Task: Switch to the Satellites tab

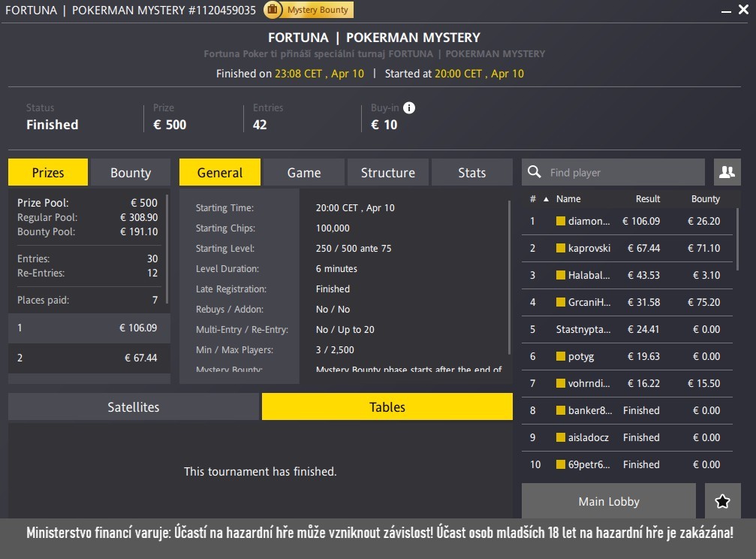Action: tap(132, 406)
